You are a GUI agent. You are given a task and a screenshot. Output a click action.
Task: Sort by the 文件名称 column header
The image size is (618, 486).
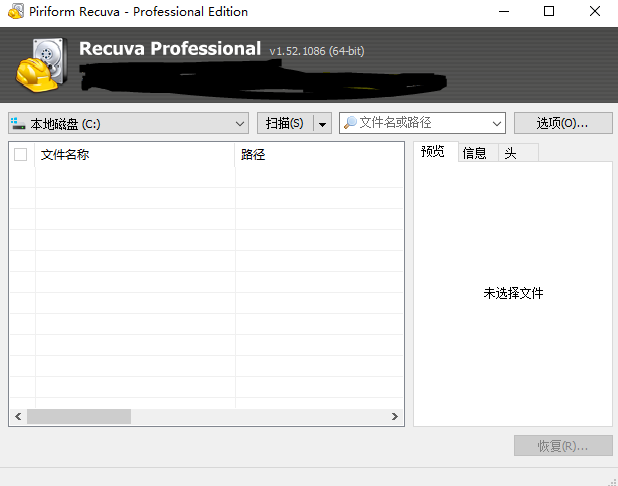click(x=135, y=155)
